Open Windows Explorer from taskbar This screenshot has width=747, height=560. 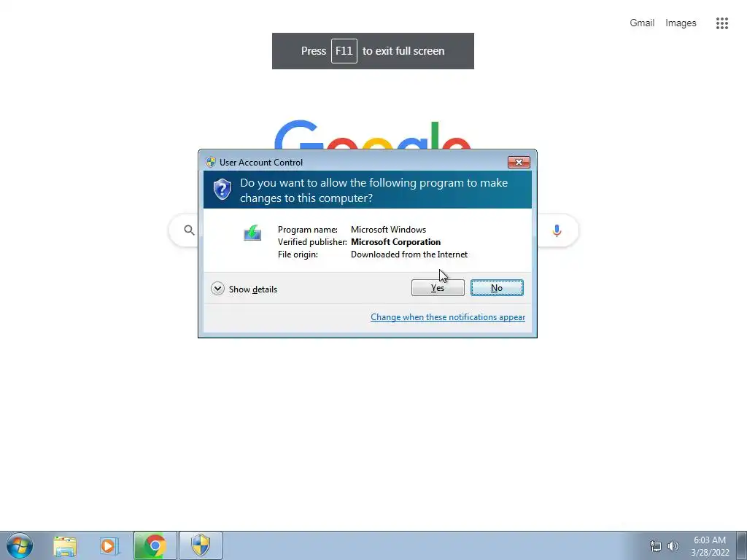click(x=65, y=546)
